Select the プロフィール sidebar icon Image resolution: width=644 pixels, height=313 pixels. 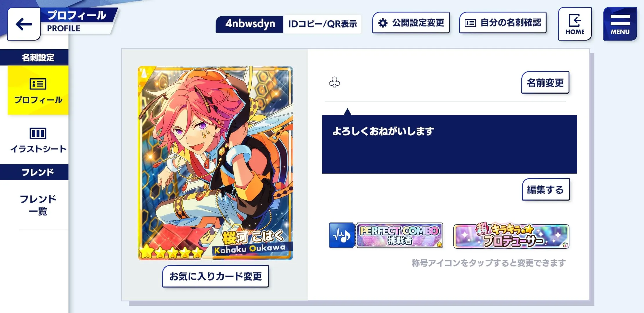pyautogui.click(x=38, y=84)
